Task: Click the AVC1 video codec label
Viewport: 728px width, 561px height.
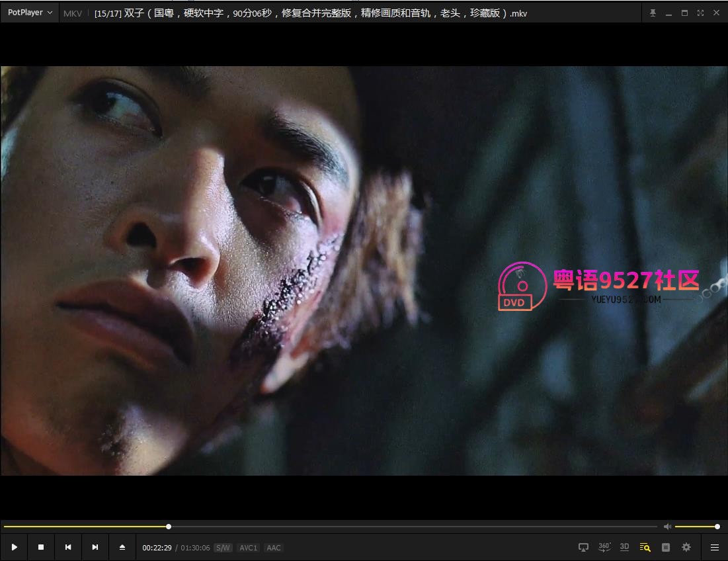Action: coord(249,548)
